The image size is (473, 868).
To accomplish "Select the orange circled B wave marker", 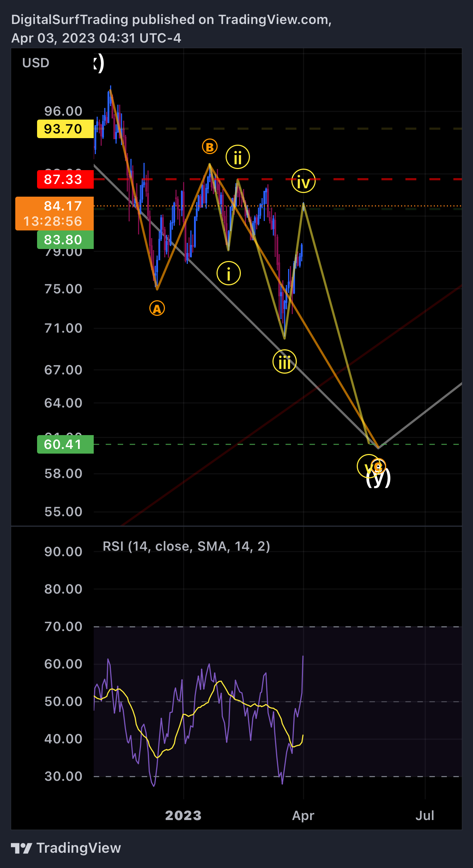I will pos(210,147).
